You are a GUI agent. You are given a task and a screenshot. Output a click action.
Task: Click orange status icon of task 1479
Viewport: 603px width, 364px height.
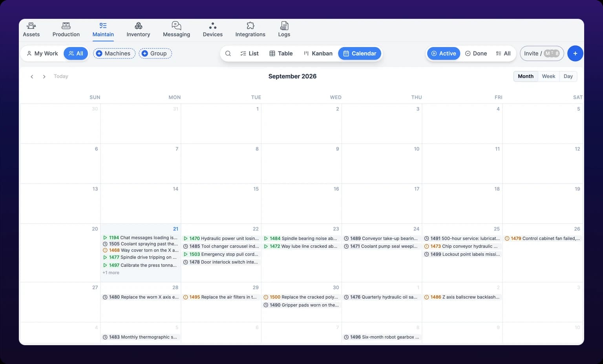tap(507, 238)
